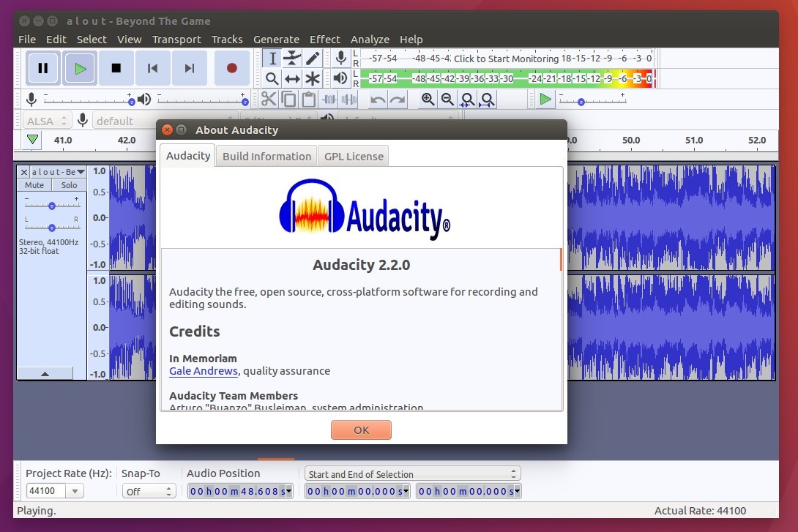Open the Analyze menu
Viewport: 798px width, 532px height.
(x=370, y=40)
